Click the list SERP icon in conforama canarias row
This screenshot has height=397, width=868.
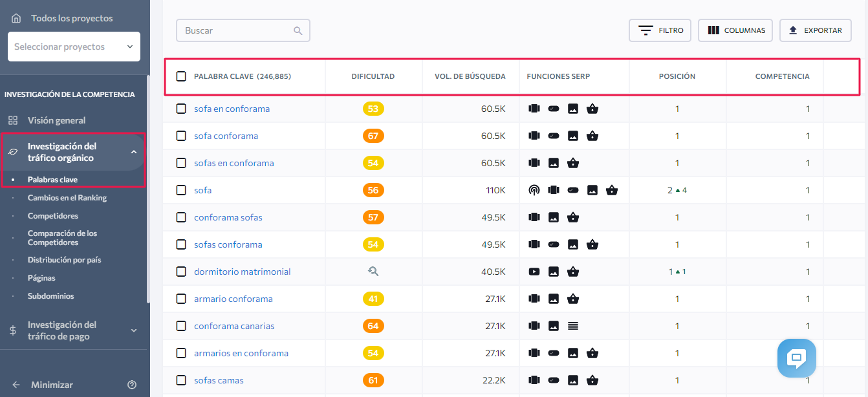pos(572,326)
